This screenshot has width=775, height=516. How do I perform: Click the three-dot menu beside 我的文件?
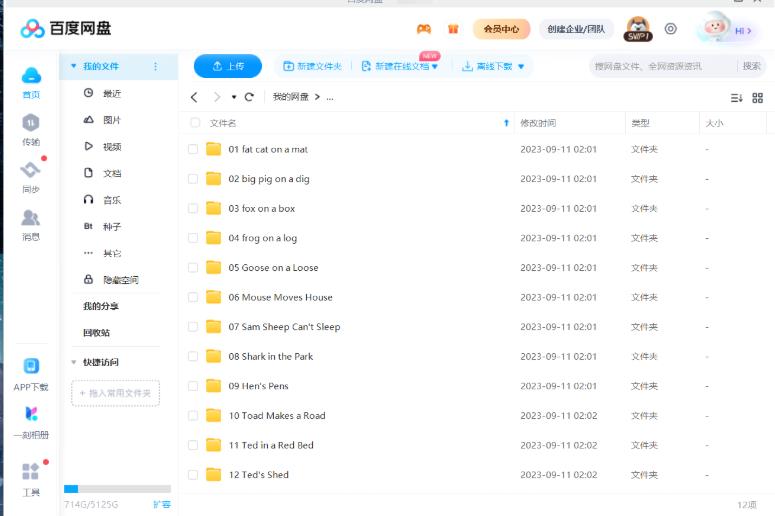155,66
